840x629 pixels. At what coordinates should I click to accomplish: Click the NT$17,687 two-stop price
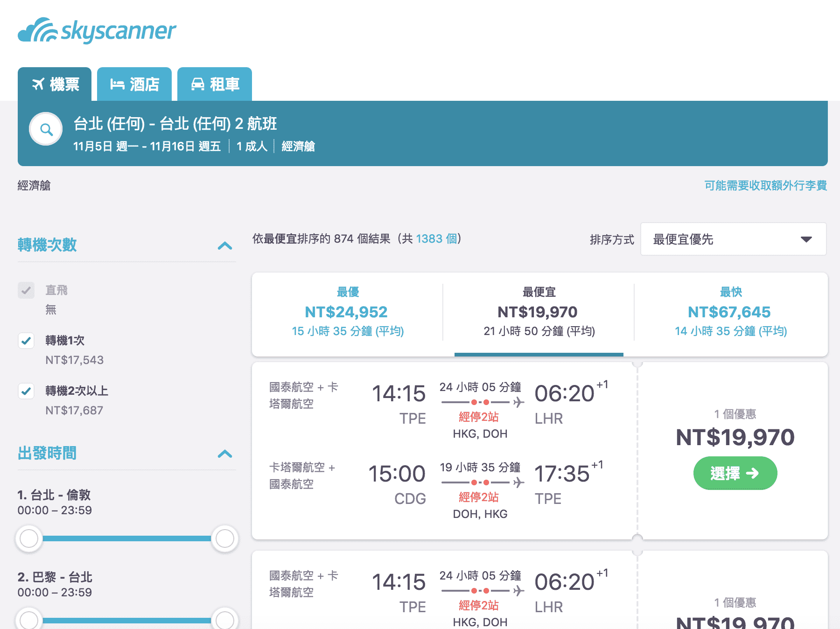pos(74,410)
